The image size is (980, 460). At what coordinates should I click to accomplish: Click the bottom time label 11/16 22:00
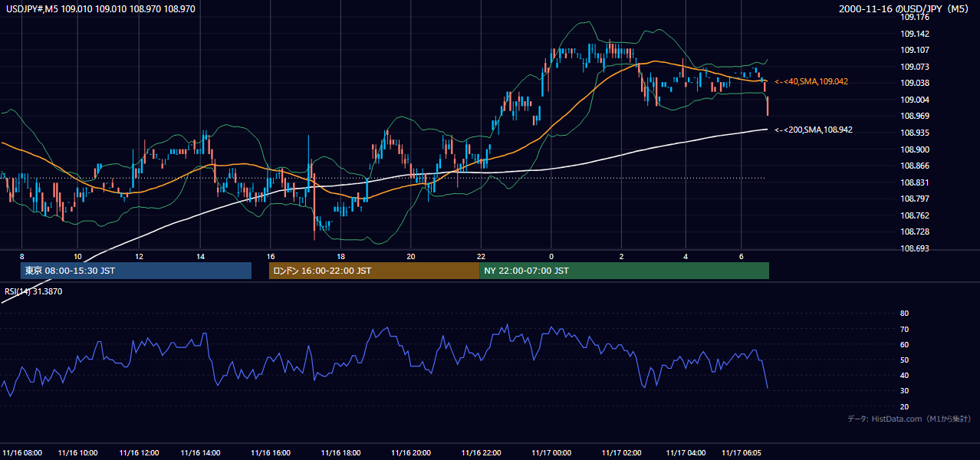tap(481, 453)
